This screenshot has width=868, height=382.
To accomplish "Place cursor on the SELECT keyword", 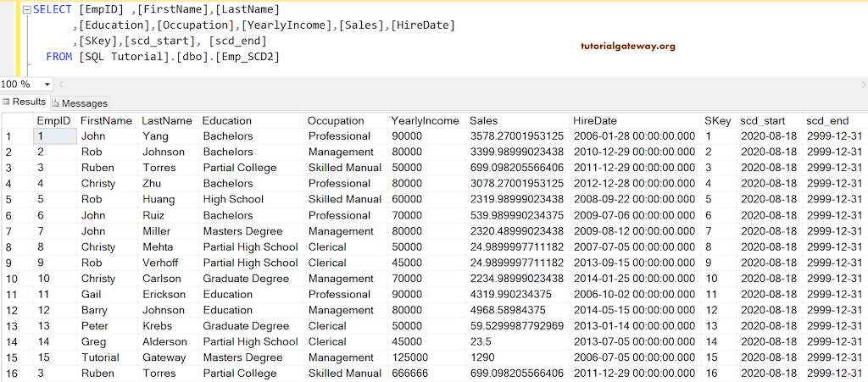I will pos(52,9).
